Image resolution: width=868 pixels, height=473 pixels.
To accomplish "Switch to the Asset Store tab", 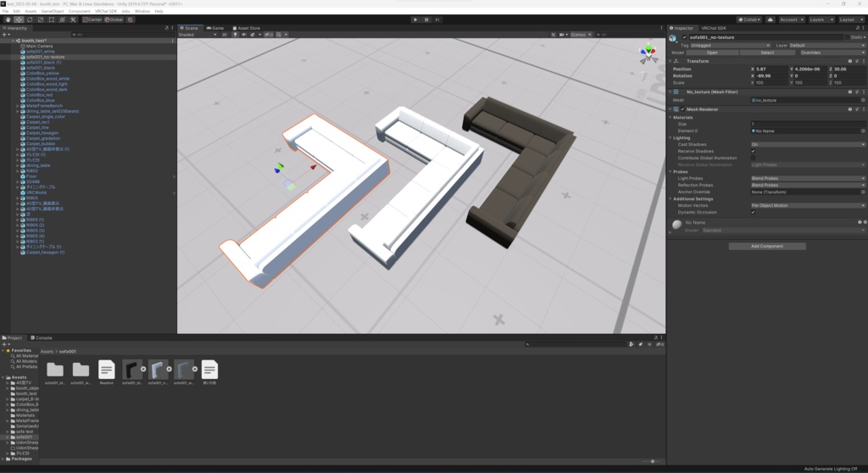I will (247, 28).
